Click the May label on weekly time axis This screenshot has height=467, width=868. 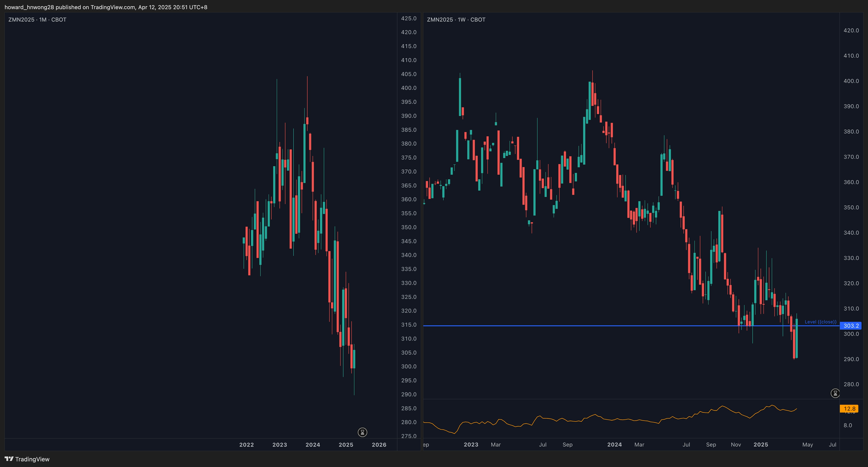tap(807, 444)
